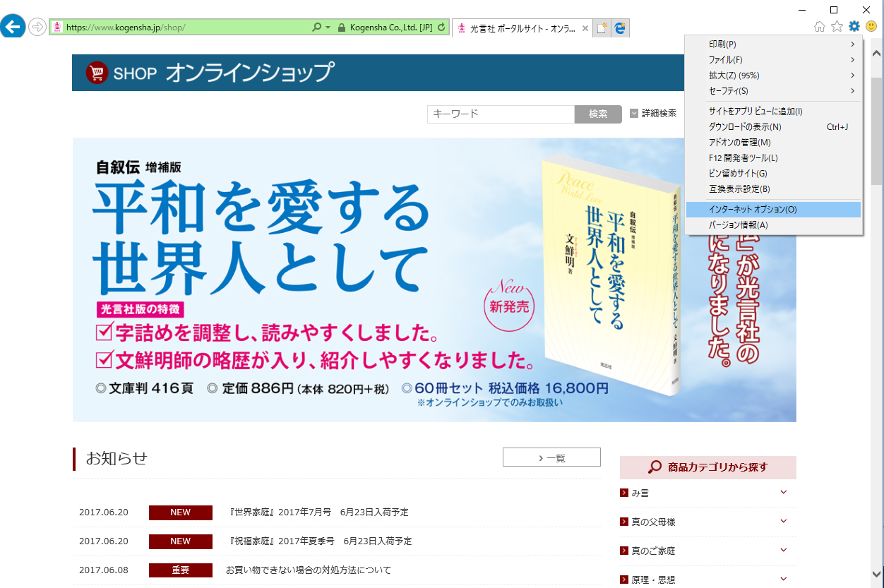Click the date 2017.06.08
The height and width of the screenshot is (588, 884).
coord(104,570)
